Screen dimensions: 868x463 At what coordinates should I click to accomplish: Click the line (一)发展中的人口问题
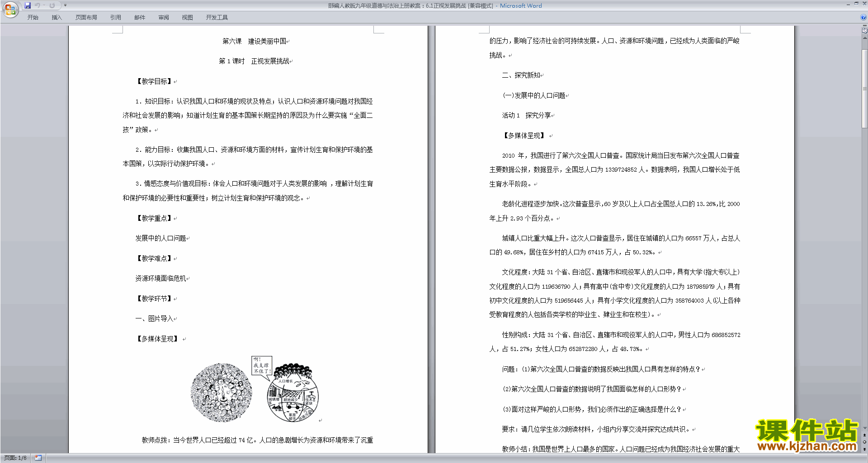pyautogui.click(x=534, y=95)
